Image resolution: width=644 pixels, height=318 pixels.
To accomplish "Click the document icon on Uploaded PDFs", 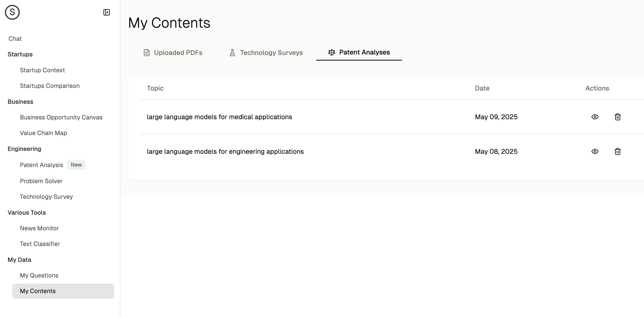I will pos(146,53).
